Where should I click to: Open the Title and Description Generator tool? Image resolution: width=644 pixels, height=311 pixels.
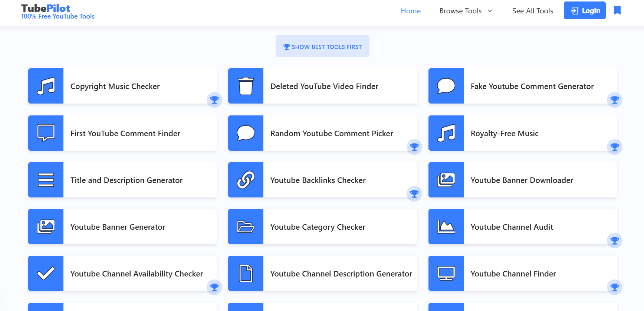coord(122,180)
